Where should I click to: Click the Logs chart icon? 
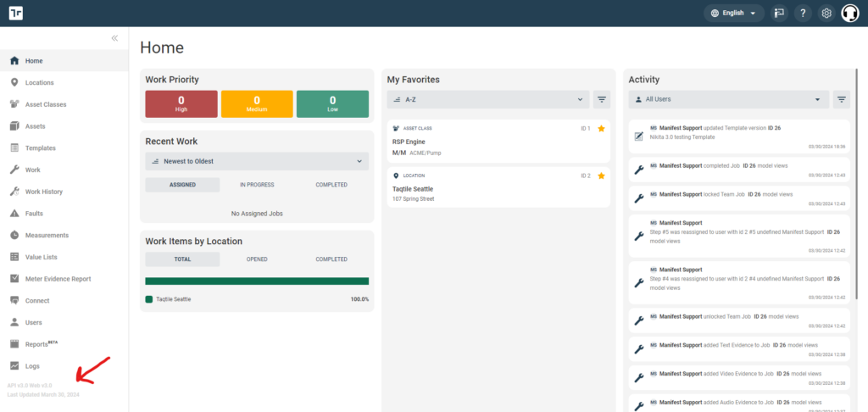14,366
